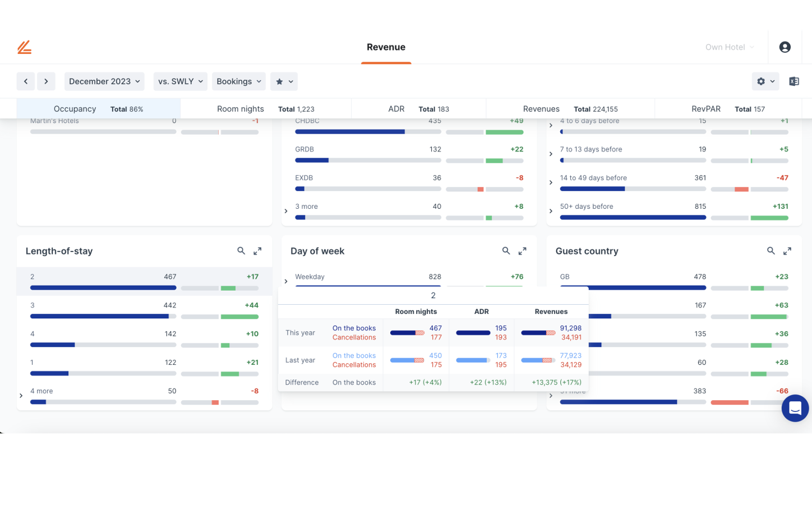Open the chat support widget

[795, 408]
